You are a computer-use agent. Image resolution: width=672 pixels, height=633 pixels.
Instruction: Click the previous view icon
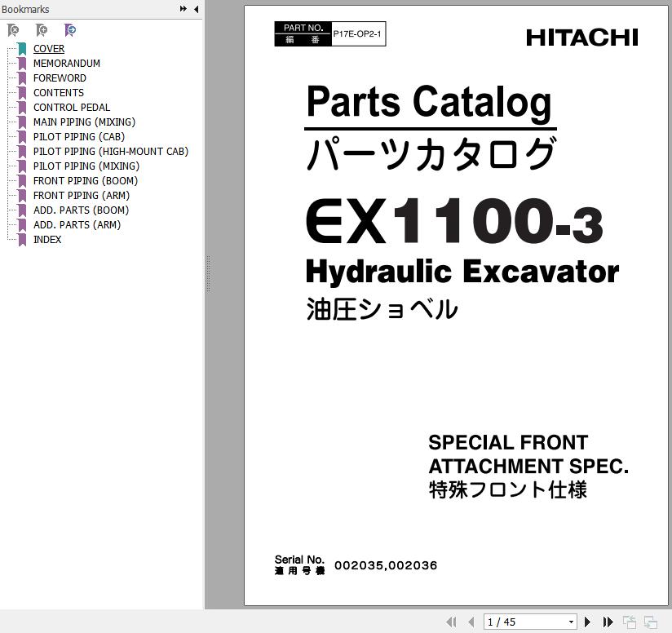(629, 622)
